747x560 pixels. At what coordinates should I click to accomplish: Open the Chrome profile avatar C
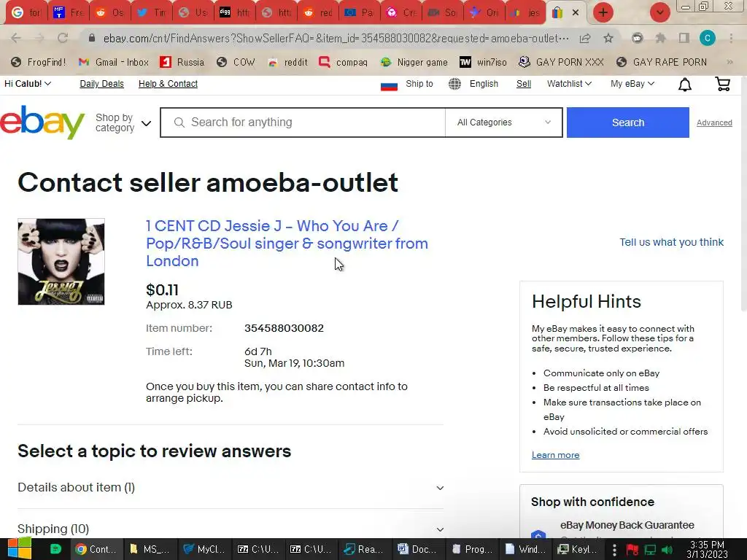coord(708,38)
